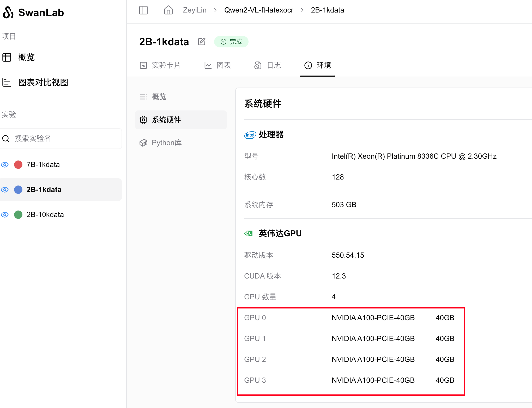Viewport: 532px width, 408px height.
Task: Go to ZeyiLin in the breadcrumb
Action: (195, 10)
